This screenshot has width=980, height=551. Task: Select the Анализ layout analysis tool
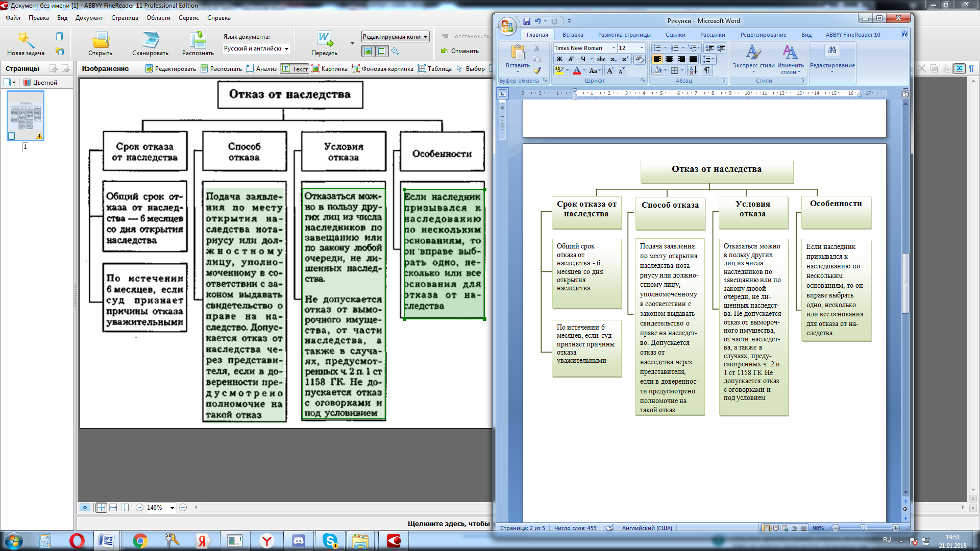tap(261, 68)
